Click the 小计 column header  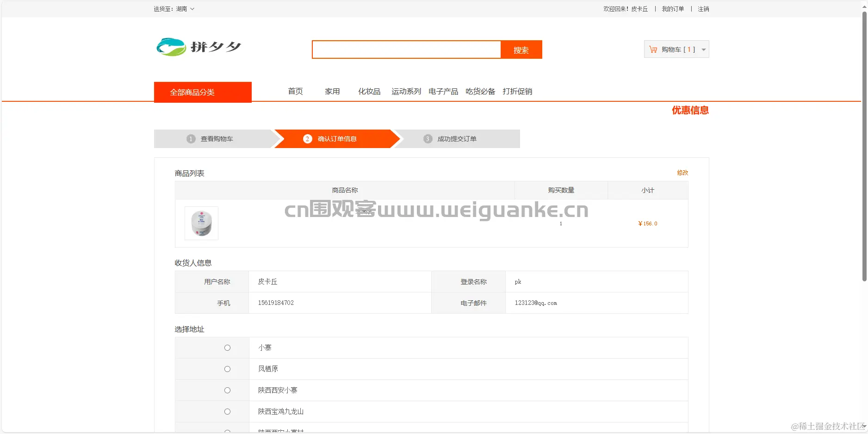pos(648,190)
